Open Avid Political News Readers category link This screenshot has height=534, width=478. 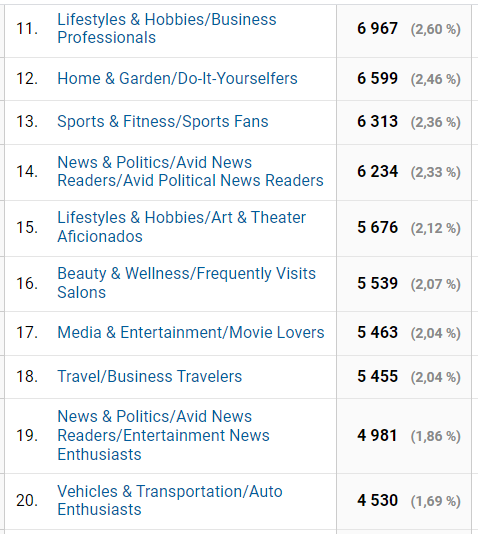pos(190,171)
